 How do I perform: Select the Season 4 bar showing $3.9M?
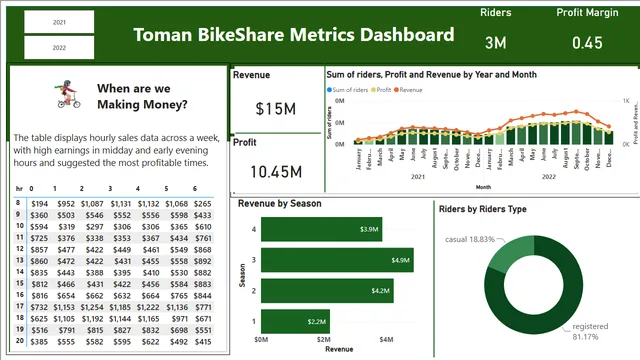(x=322, y=229)
